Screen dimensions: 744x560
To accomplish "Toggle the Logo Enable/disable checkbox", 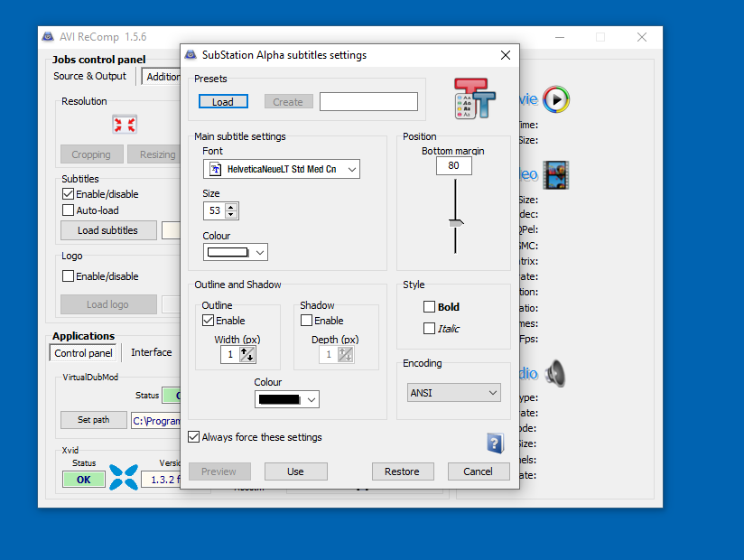I will (x=68, y=276).
